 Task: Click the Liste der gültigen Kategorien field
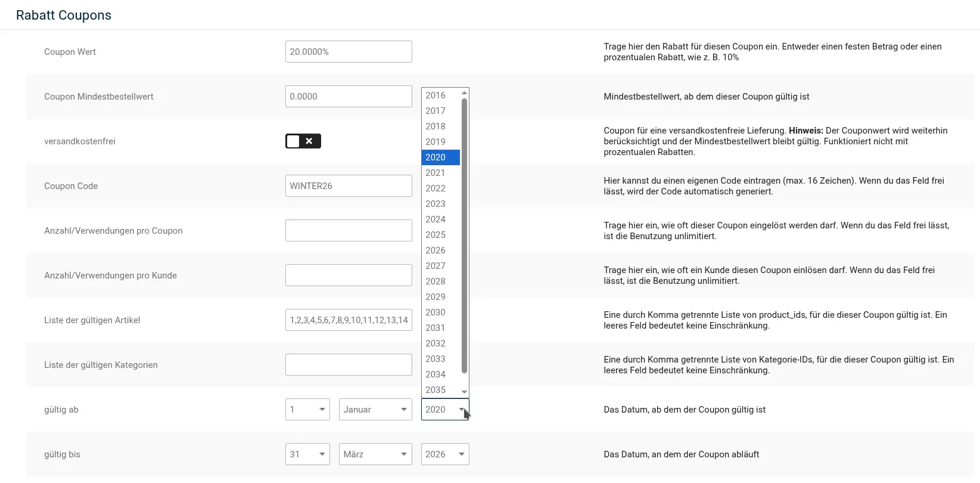click(x=349, y=365)
